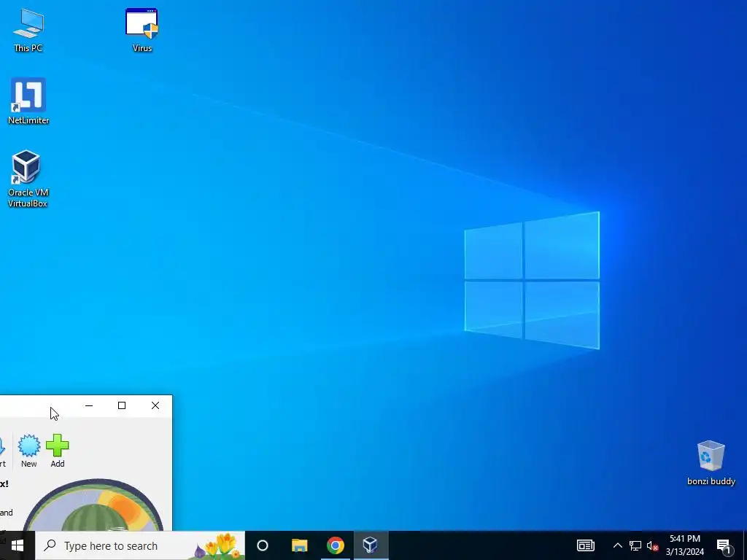Launch NetLimiter from the desktop
747x560 pixels.
click(x=28, y=101)
